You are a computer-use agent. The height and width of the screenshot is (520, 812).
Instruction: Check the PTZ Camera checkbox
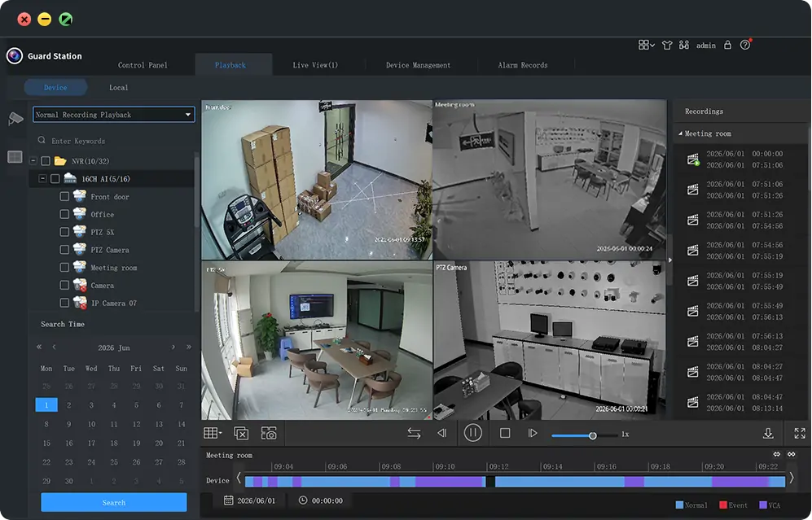point(64,249)
